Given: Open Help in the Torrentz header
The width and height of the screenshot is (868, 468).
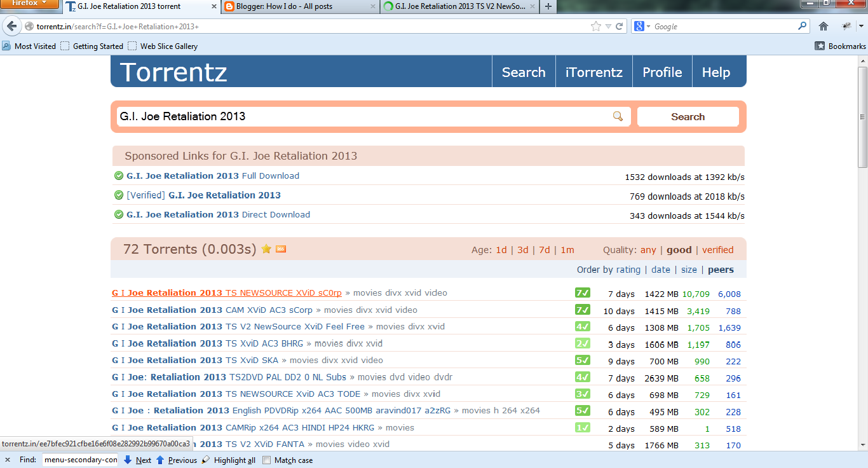Looking at the screenshot, I should pyautogui.click(x=716, y=72).
